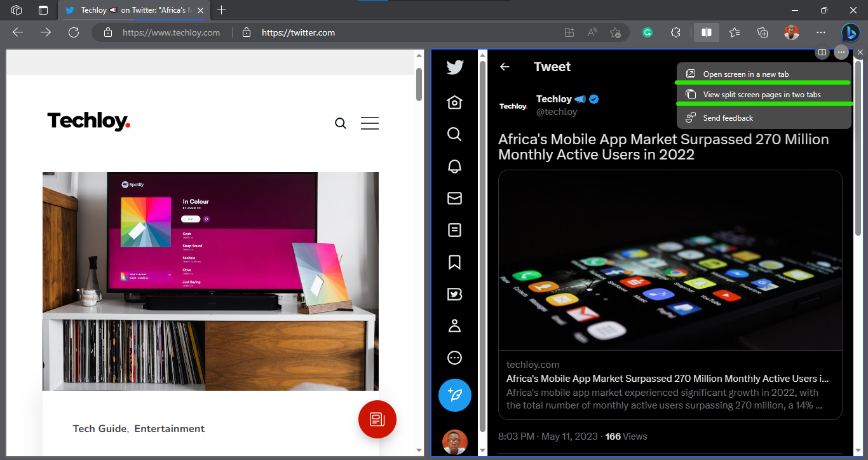Open split pane more options ellipsis
This screenshot has width=868, height=460.
click(841, 52)
